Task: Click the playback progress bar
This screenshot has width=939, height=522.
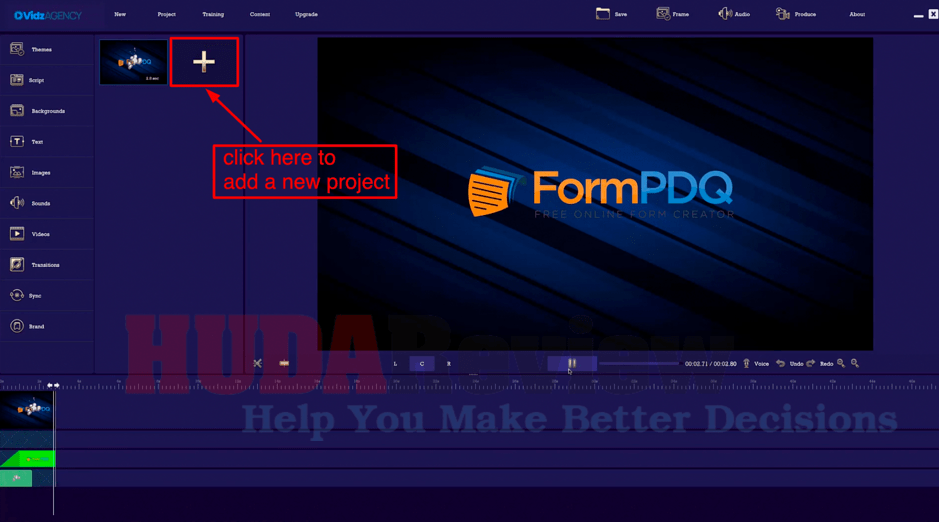Action: coord(638,363)
